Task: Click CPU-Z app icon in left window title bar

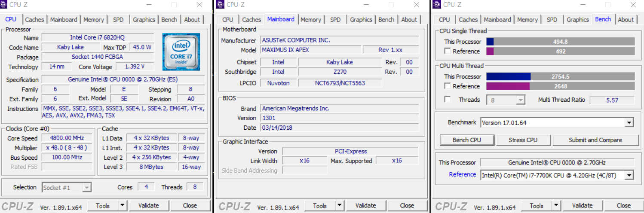Action: click(x=4, y=4)
